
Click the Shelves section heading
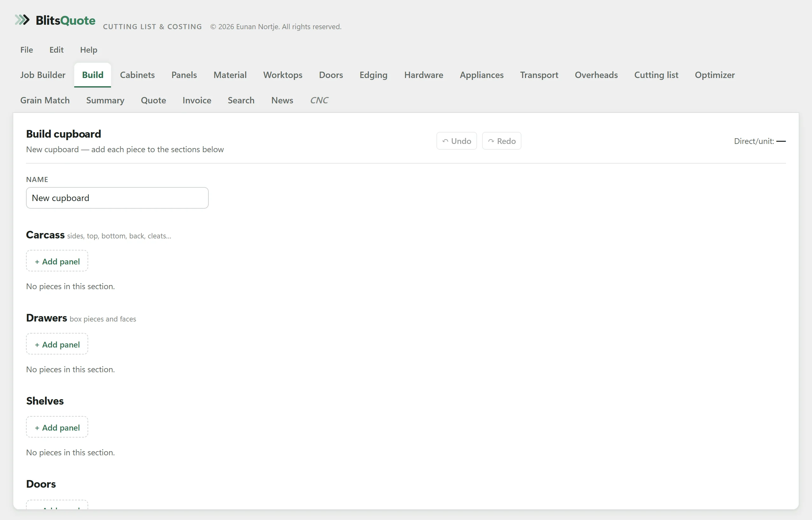45,401
